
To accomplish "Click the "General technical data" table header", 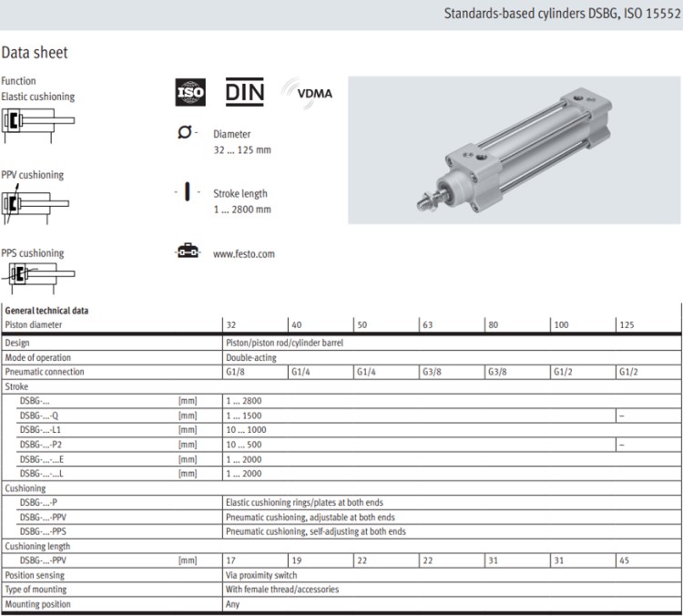I will click(x=47, y=310).
